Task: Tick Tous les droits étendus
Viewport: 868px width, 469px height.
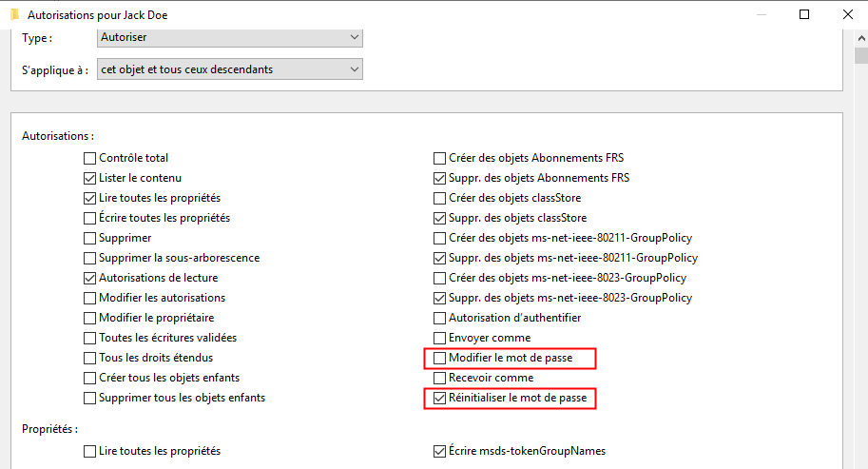Action: [89, 359]
